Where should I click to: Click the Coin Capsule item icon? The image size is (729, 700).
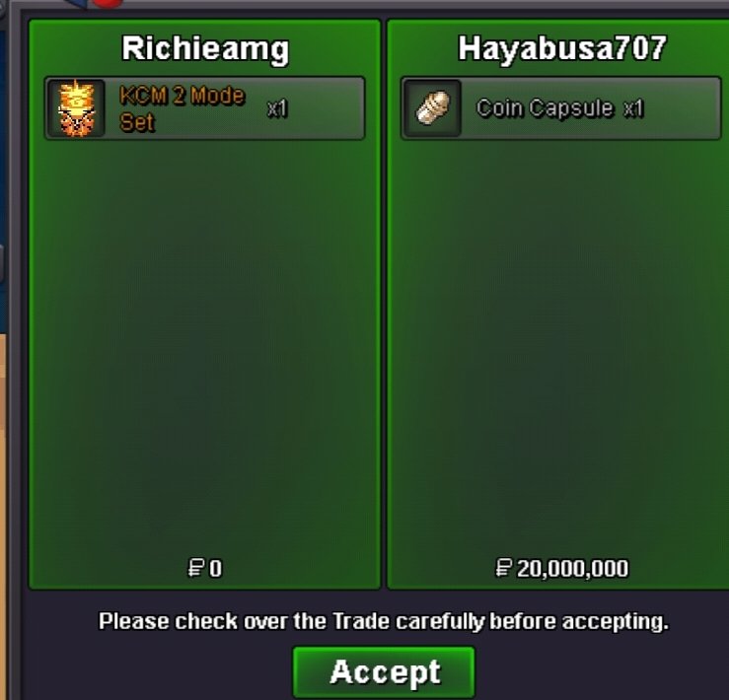(x=432, y=108)
